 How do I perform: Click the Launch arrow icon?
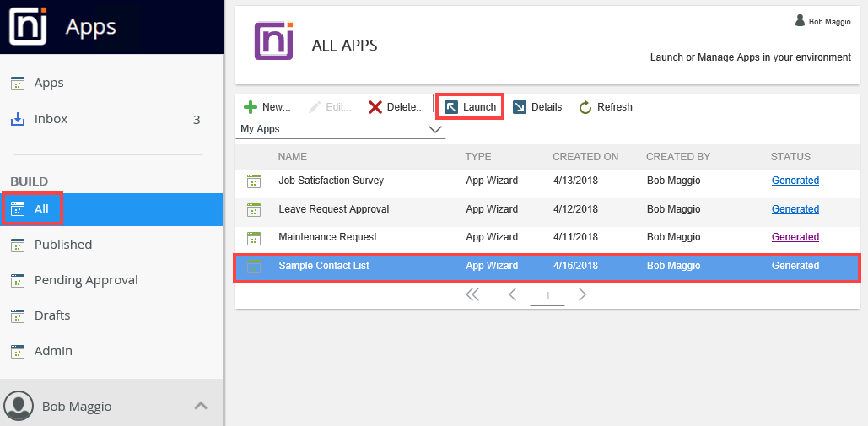[451, 107]
